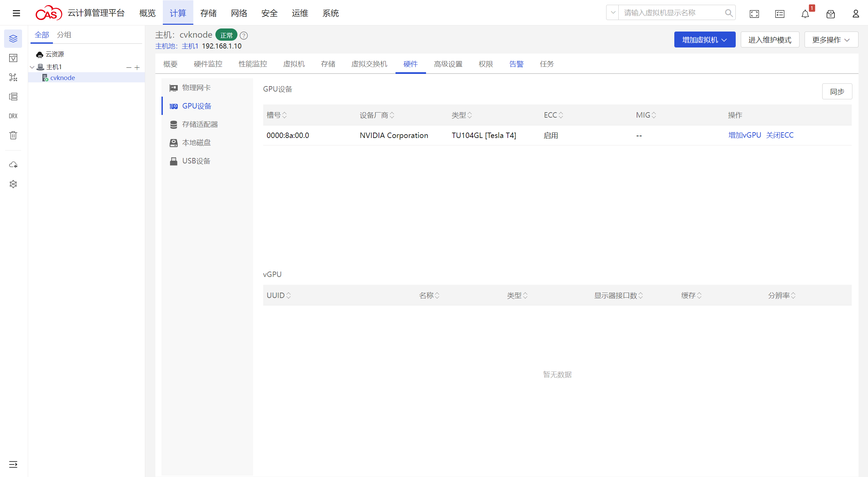Click the 增加vGPU link
The width and height of the screenshot is (868, 477).
click(745, 135)
